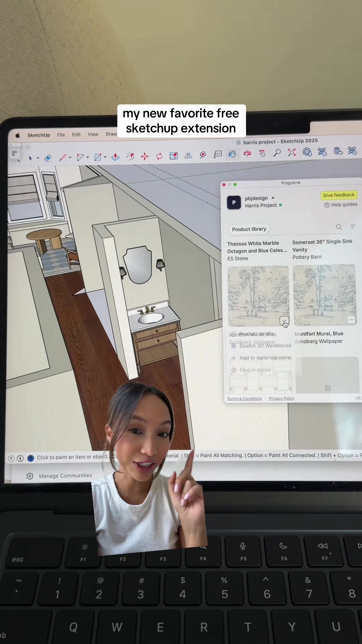This screenshot has width=362, height=644.
Task: Open Help guides link
Action: point(341,205)
